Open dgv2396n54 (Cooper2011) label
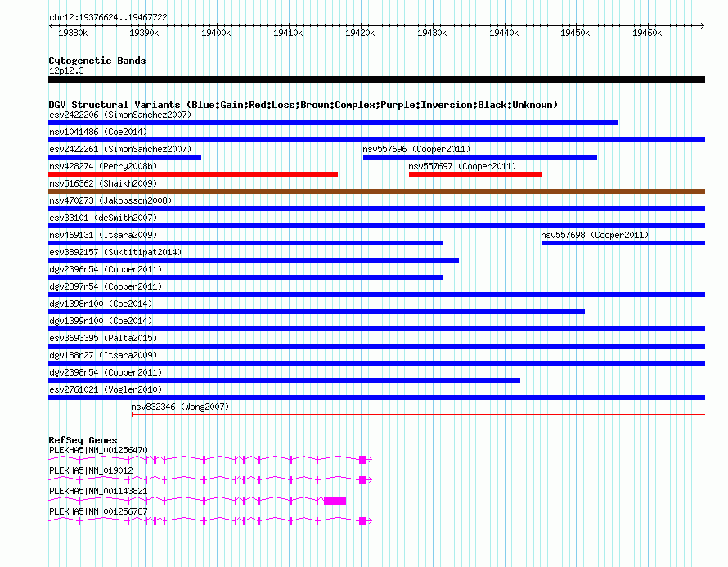The height and width of the screenshot is (567, 728). point(106,269)
